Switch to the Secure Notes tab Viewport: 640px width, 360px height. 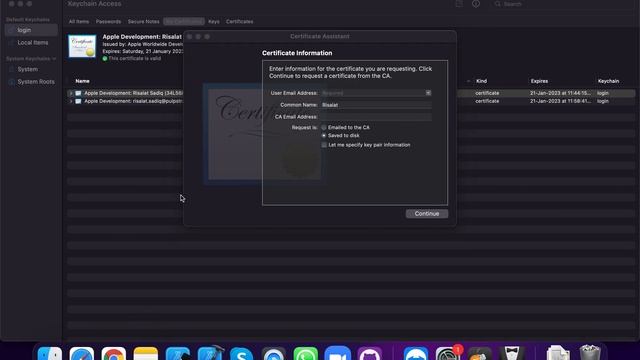tap(143, 22)
